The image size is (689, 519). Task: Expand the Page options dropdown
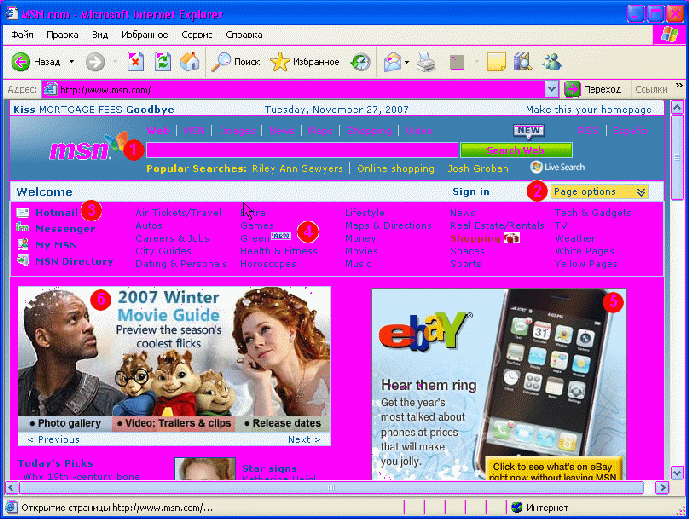coord(599,192)
